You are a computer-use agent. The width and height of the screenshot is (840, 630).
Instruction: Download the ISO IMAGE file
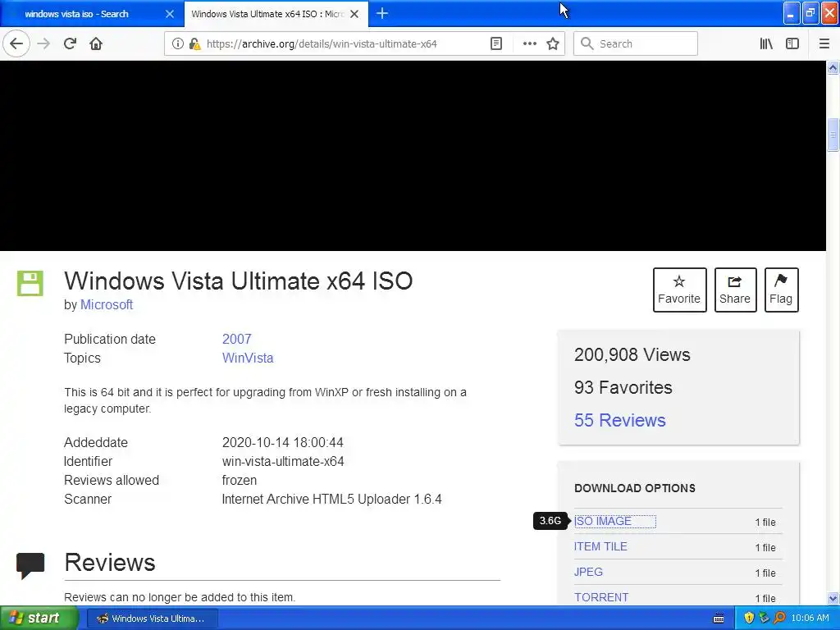click(x=603, y=521)
